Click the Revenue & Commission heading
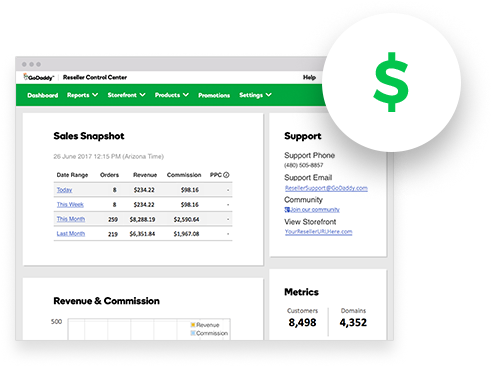 click(106, 301)
